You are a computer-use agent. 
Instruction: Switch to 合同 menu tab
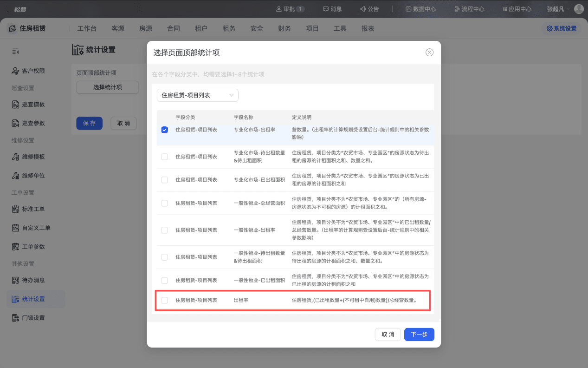coord(174,28)
